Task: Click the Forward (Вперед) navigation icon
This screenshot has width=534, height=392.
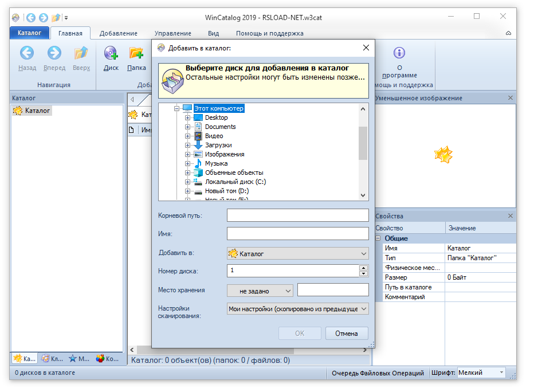Action: tap(54, 53)
